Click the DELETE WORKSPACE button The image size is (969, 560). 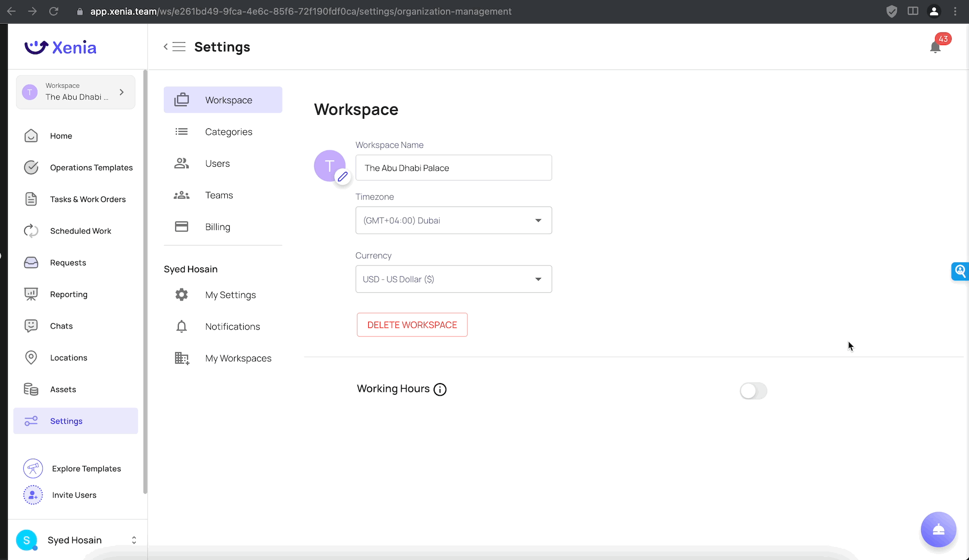click(412, 325)
